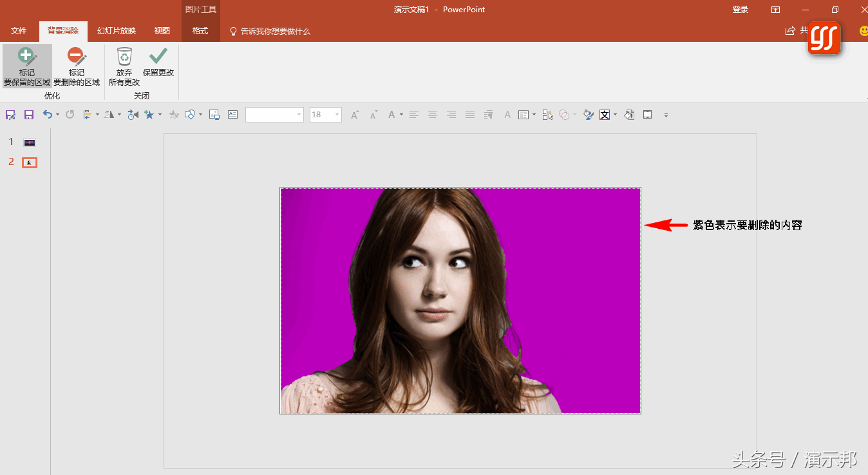Click the Insert Picture icon
Viewport: 868px width, 475px height.
click(x=214, y=115)
